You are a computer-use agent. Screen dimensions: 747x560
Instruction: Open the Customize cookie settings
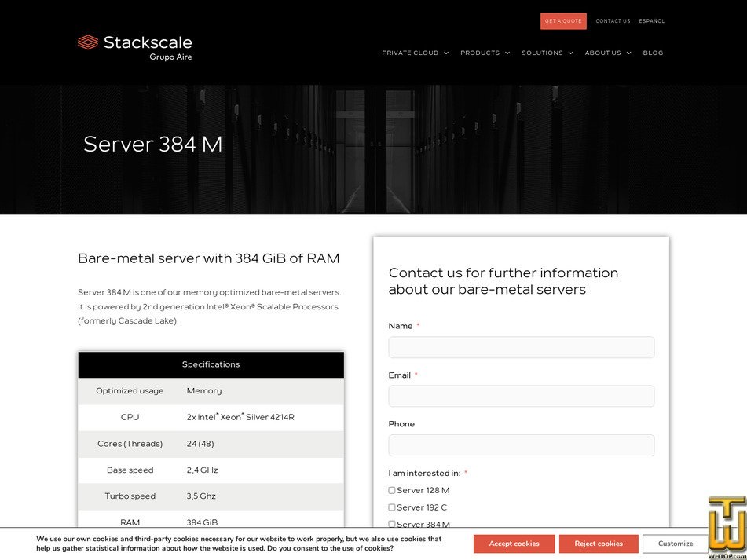click(675, 544)
